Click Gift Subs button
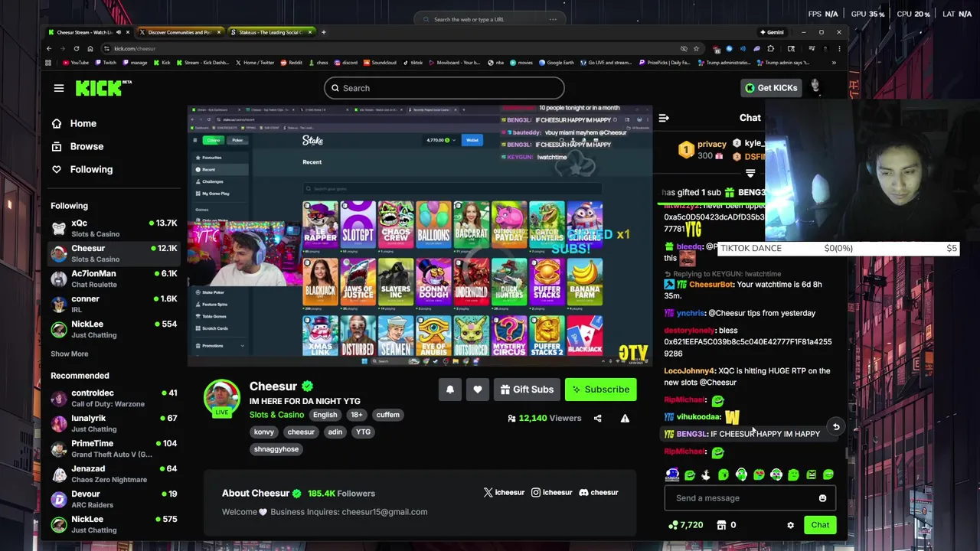 (x=527, y=390)
